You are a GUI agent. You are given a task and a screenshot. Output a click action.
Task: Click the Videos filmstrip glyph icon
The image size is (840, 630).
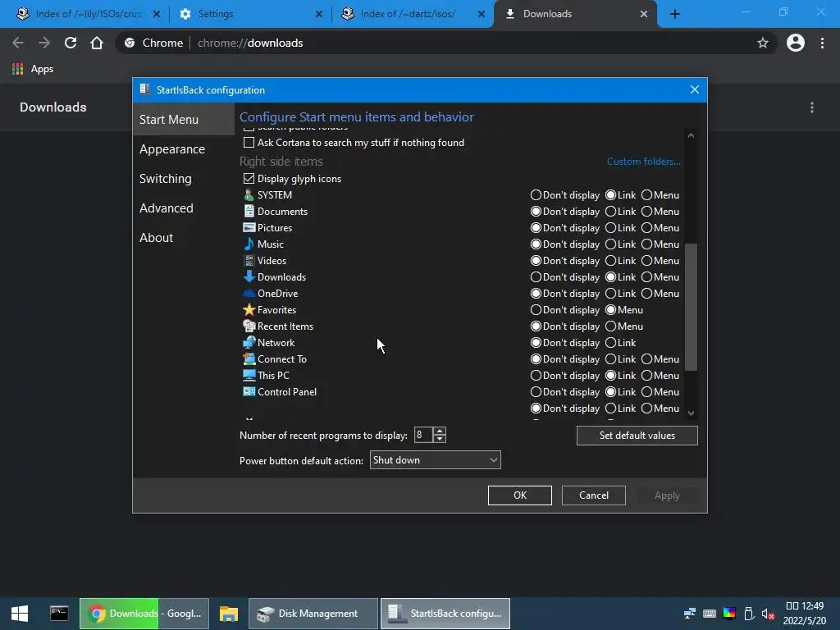click(x=249, y=260)
